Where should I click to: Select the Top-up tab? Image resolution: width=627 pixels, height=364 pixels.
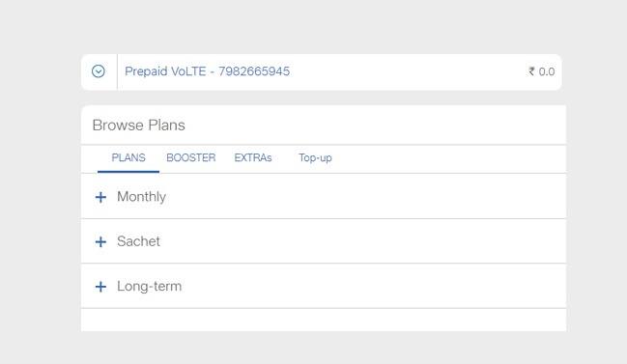[315, 158]
